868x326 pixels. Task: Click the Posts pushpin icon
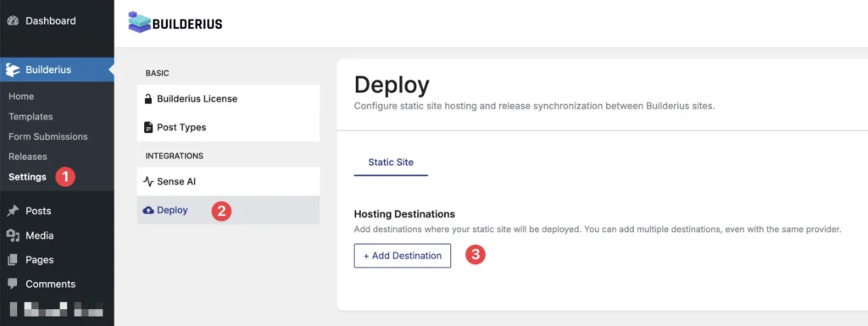(13, 211)
